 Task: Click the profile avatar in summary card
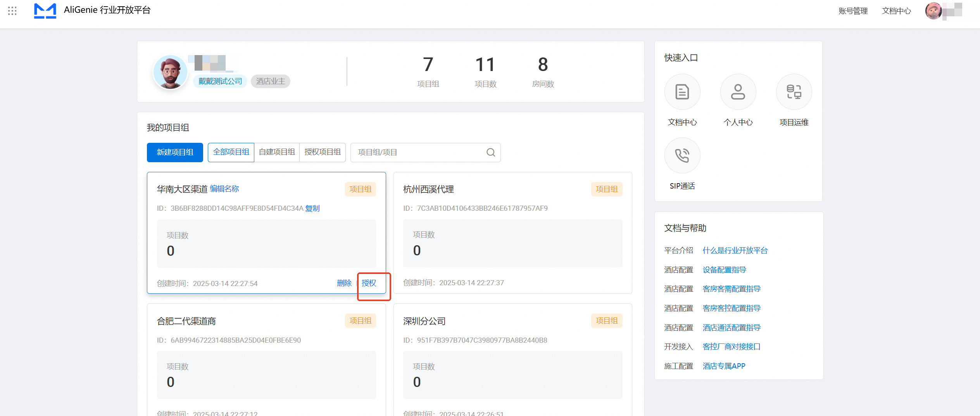(x=170, y=72)
